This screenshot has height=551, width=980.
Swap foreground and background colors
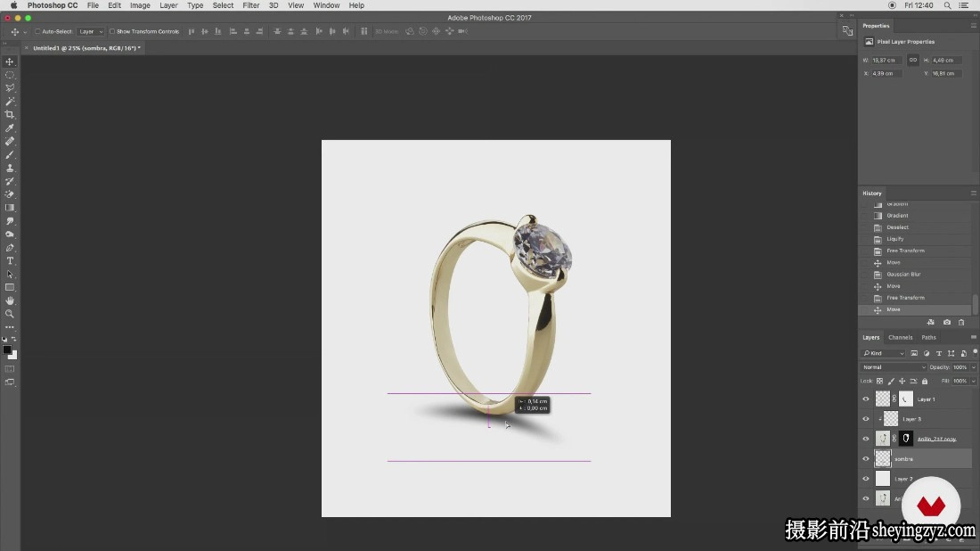[13, 339]
